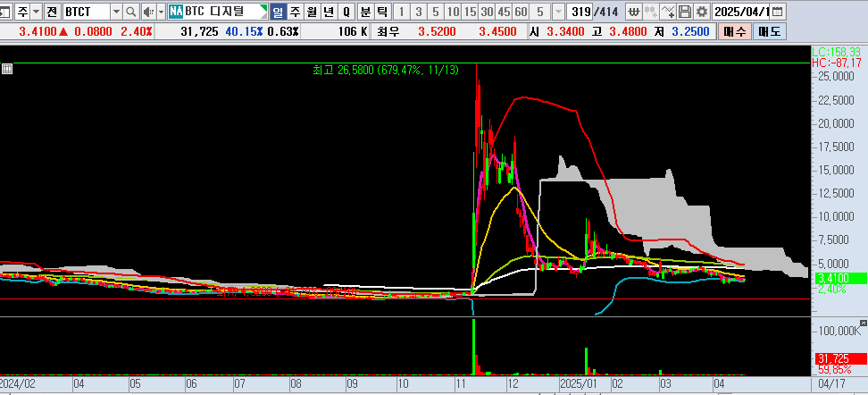Image resolution: width=868 pixels, height=395 pixels.
Task: Click the window layout icon at far left
Action: pyautogui.click(x=4, y=11)
